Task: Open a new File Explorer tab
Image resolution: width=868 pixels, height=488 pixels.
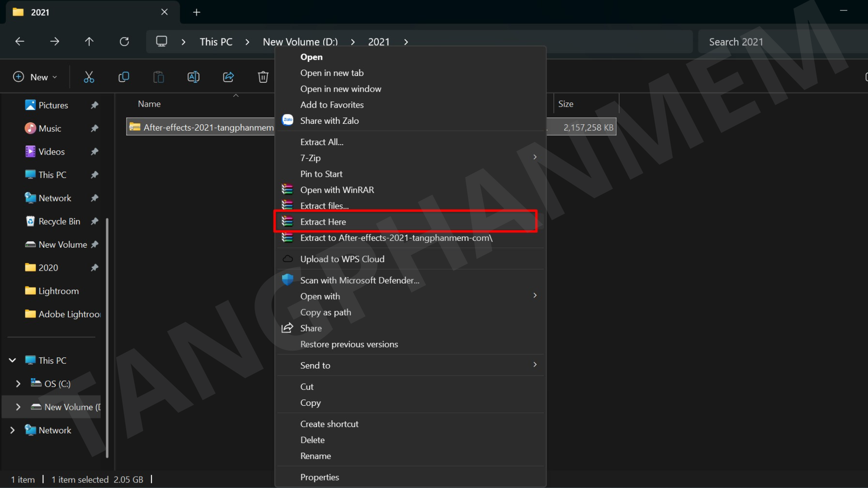Action: click(x=196, y=12)
